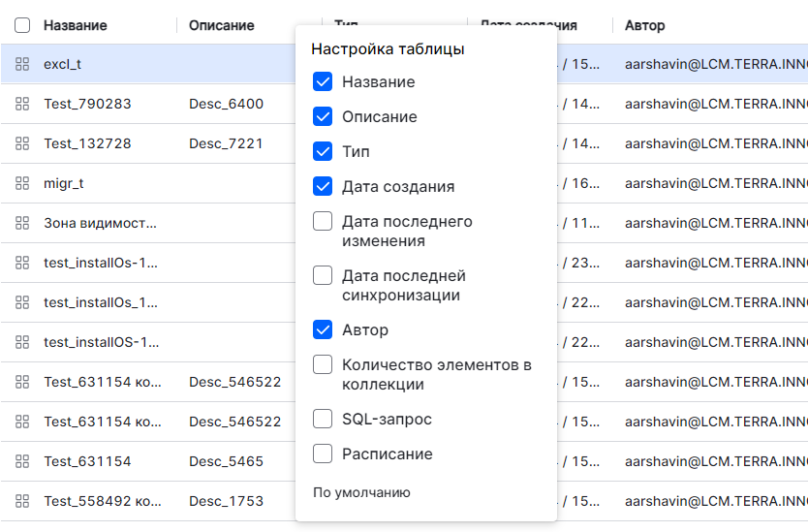
Task: Uncheck the Название column checkbox
Action: point(323,82)
